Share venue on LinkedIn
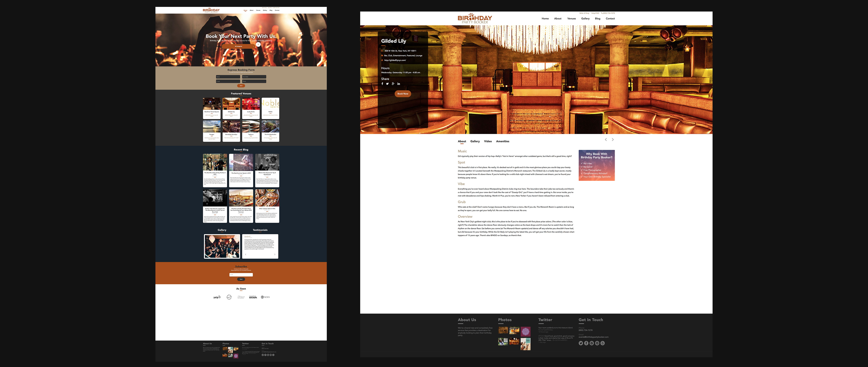 click(x=399, y=84)
